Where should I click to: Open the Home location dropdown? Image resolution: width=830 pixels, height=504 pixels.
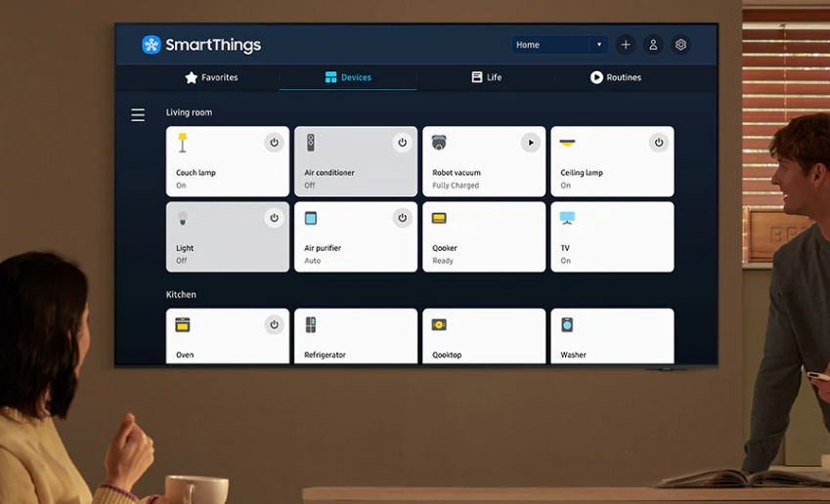point(559,45)
